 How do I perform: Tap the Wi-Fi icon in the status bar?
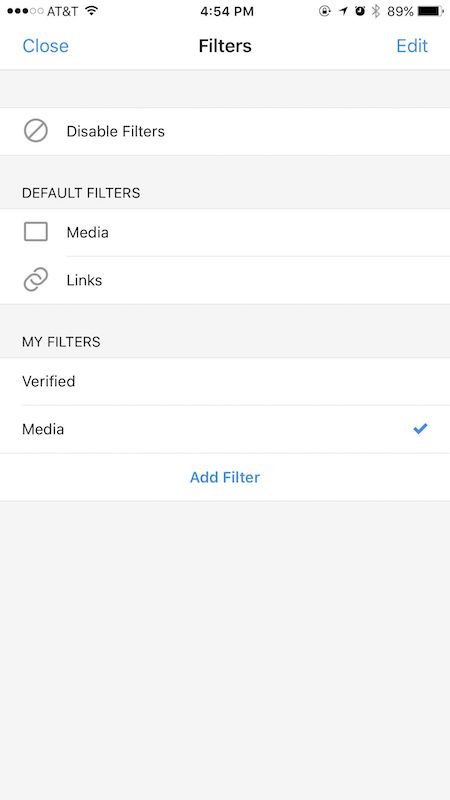[x=92, y=11]
